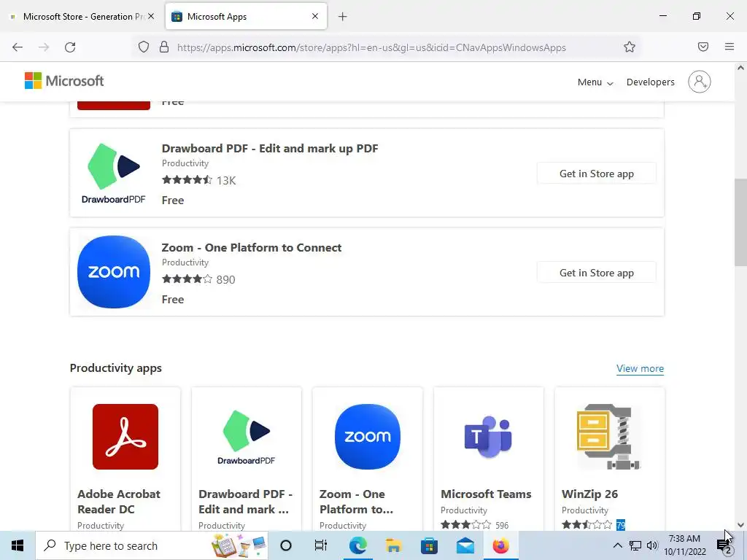Click Microsoft Teams title text
Image resolution: width=747 pixels, height=560 pixels.
(485, 494)
